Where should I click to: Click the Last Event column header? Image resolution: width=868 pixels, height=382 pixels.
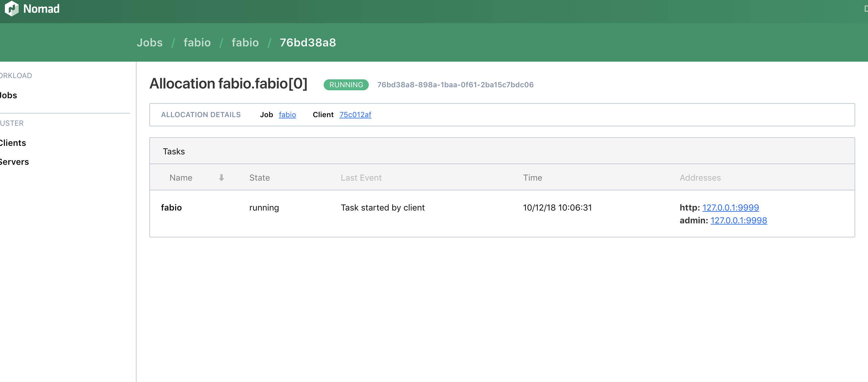coord(361,178)
